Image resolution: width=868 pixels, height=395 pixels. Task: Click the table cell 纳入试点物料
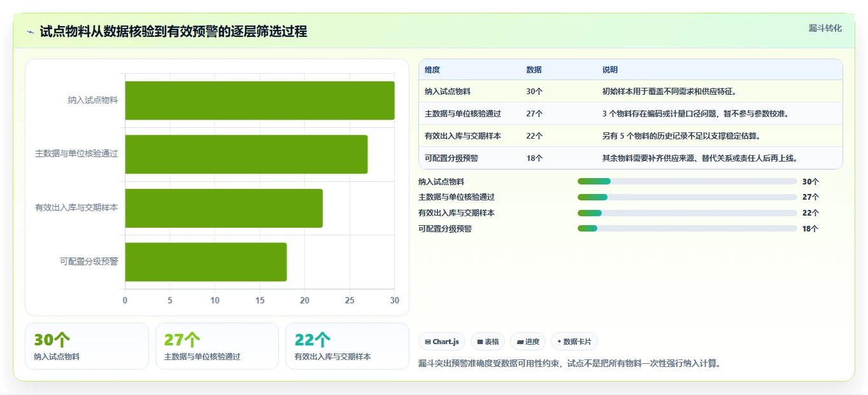pyautogui.click(x=448, y=92)
